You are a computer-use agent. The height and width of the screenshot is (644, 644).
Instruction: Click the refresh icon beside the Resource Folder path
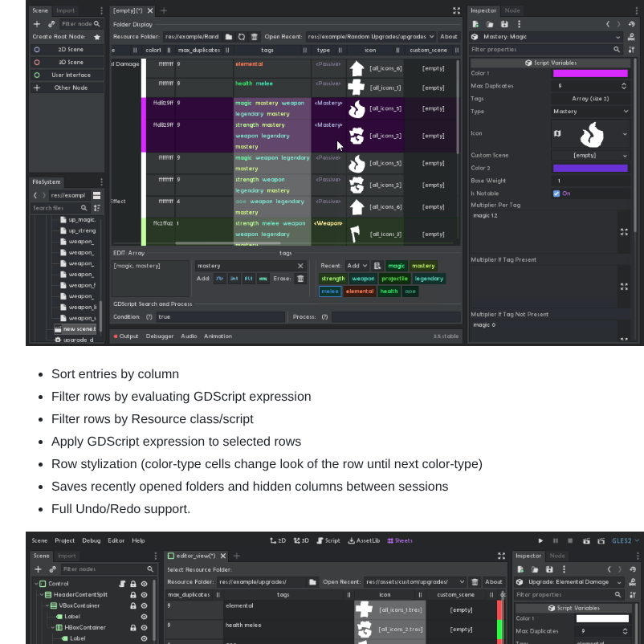click(x=241, y=36)
